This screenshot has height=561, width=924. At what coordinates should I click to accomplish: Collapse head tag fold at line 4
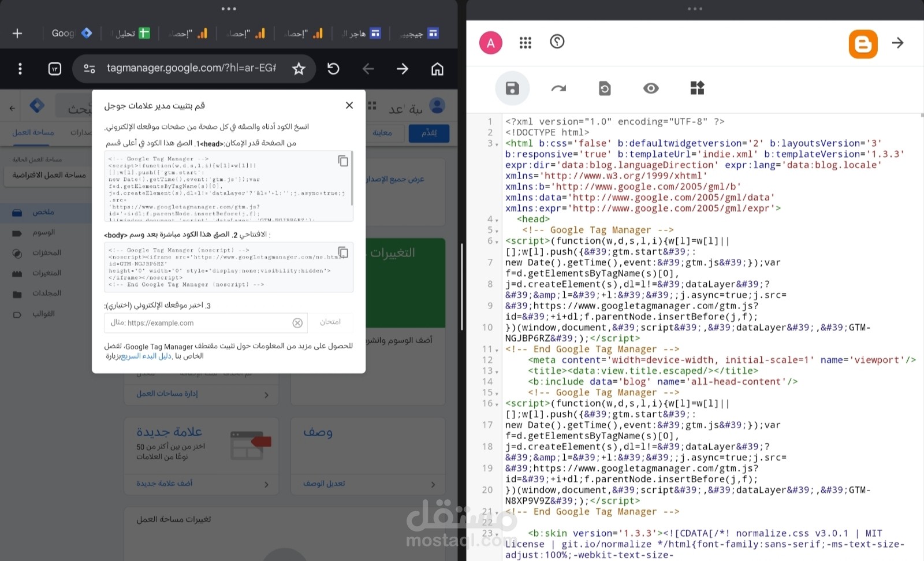(497, 220)
